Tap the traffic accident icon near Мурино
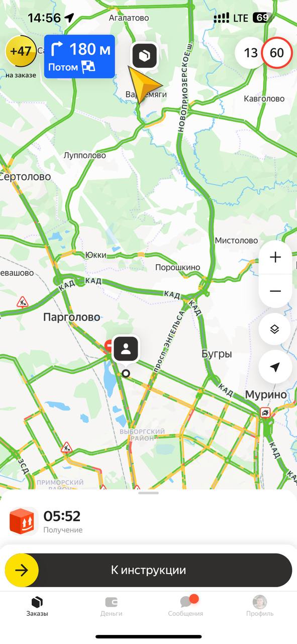This screenshot has height=644, width=297. pos(265,413)
